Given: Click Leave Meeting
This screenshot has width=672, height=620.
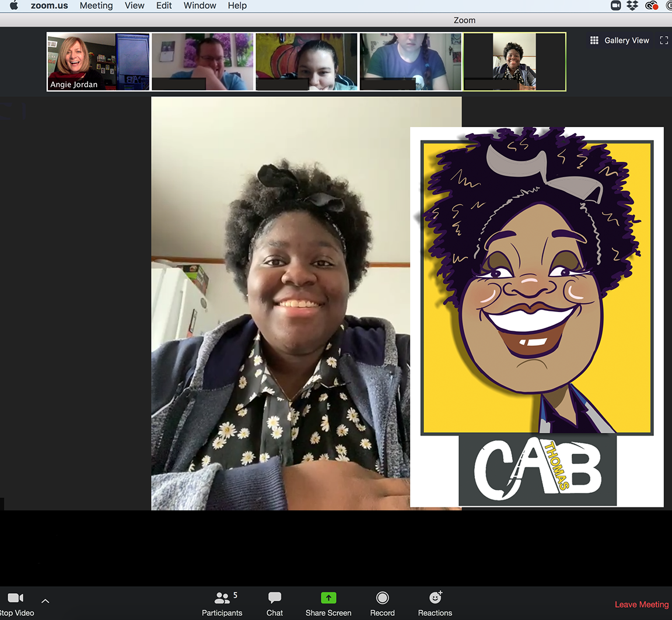Looking at the screenshot, I should click(x=641, y=604).
